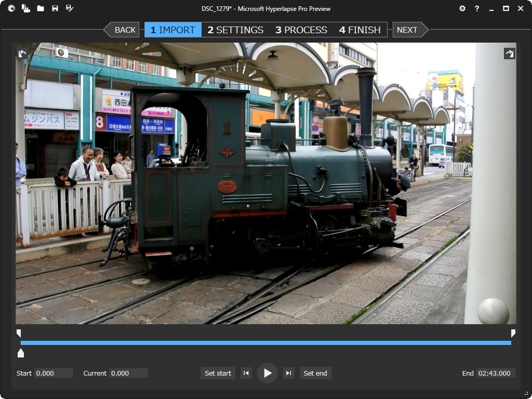532x399 pixels.
Task: Save the project under a new name
Action: (x=70, y=8)
